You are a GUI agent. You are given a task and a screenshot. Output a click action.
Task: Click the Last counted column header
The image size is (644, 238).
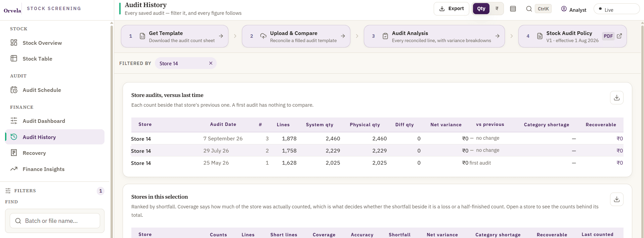pyautogui.click(x=597, y=234)
